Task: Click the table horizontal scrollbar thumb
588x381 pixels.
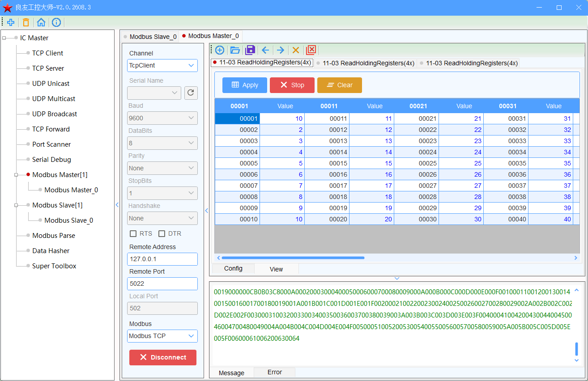Action: point(293,258)
